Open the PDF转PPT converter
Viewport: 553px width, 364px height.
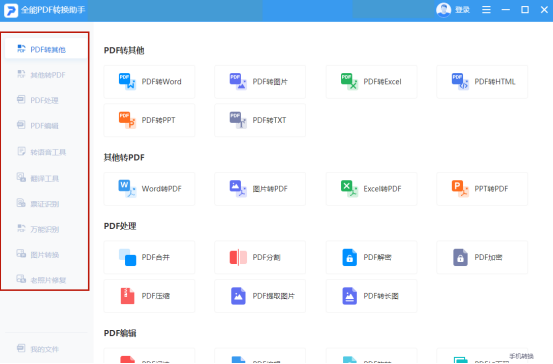[149, 120]
